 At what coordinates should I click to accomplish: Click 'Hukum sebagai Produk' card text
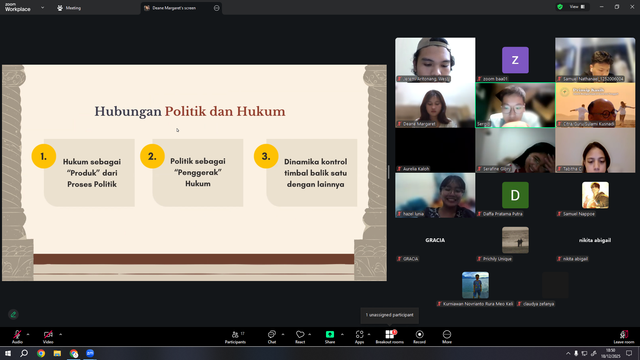click(92, 173)
